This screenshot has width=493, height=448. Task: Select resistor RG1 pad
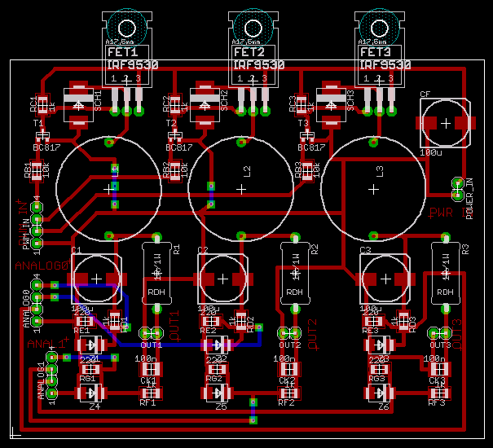(x=91, y=369)
